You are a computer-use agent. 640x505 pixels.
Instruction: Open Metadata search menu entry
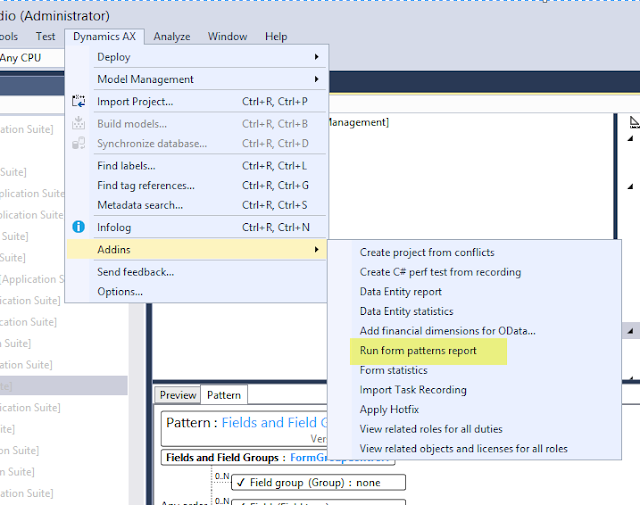[197, 205]
